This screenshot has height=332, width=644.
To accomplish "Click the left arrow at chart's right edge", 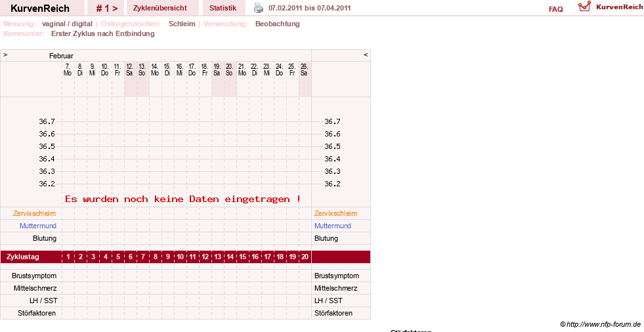I will [366, 54].
